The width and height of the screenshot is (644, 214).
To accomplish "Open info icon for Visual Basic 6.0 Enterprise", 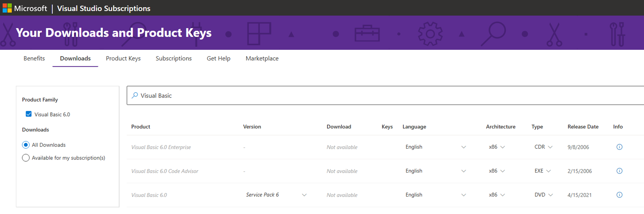I will click(x=619, y=147).
